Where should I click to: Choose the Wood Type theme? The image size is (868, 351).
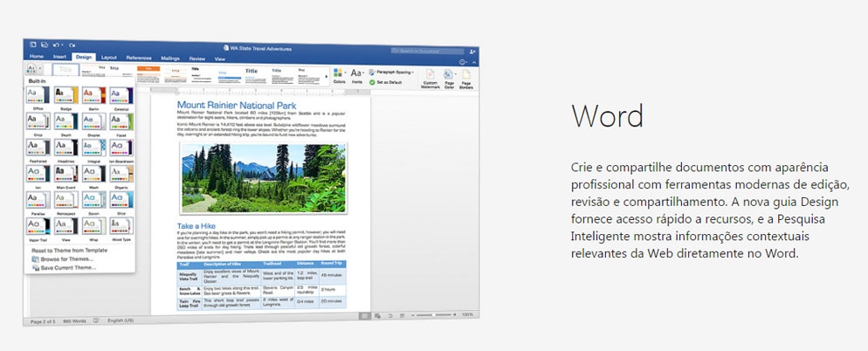tap(121, 226)
